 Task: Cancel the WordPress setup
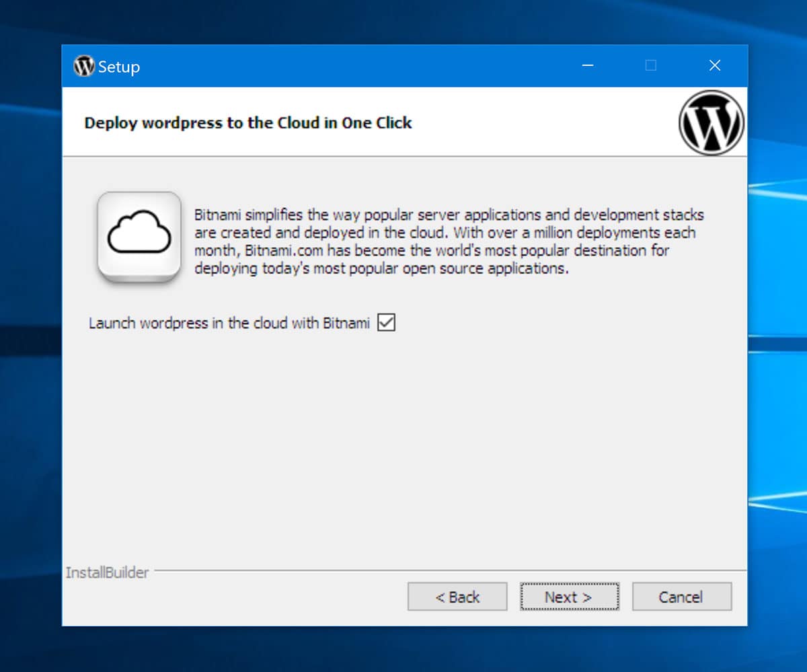[681, 597]
